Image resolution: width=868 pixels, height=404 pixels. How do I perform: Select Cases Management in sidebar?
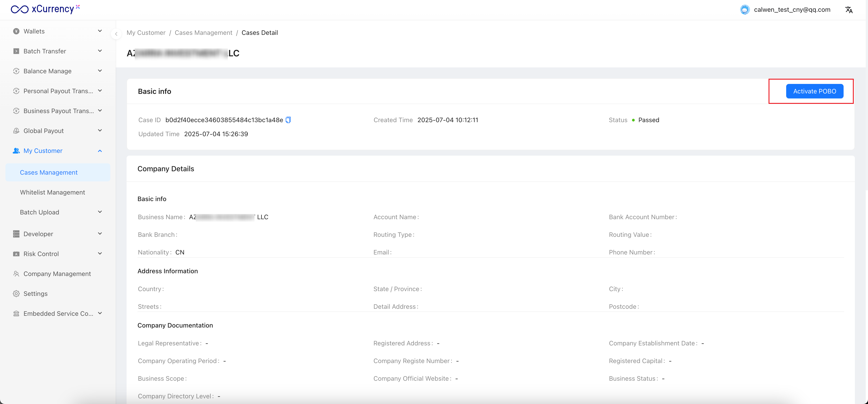pos(49,172)
